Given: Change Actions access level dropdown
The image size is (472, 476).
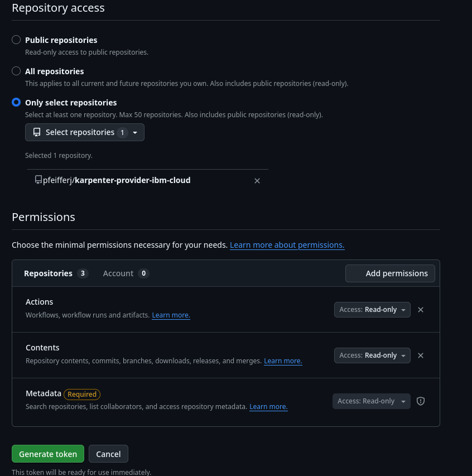Looking at the screenshot, I should click(x=372, y=310).
